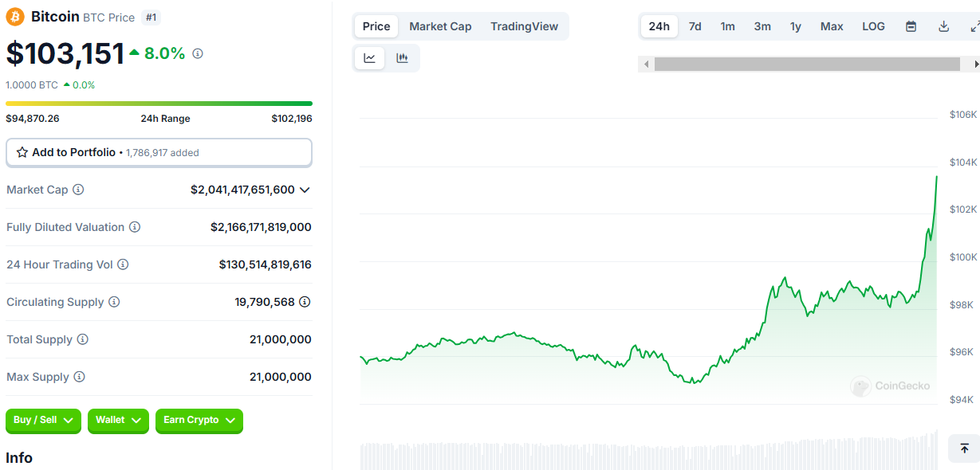Switch to candlestick chart icon
The height and width of the screenshot is (470, 980).
click(x=402, y=58)
